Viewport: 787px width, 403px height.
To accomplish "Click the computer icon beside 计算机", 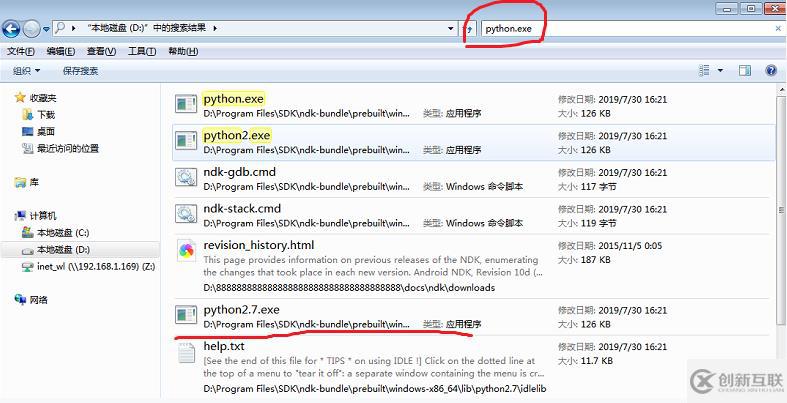I will click(20, 216).
